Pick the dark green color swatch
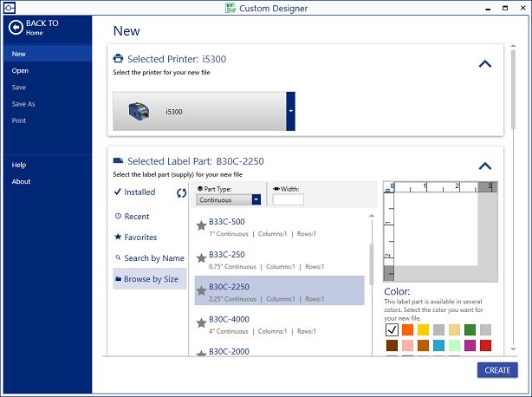 pyautogui.click(x=470, y=329)
